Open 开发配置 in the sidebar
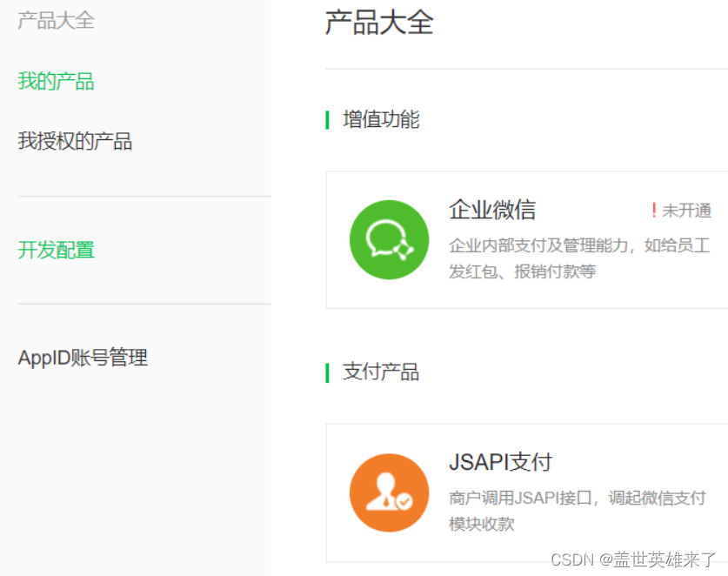This screenshot has width=728, height=576. tap(57, 250)
